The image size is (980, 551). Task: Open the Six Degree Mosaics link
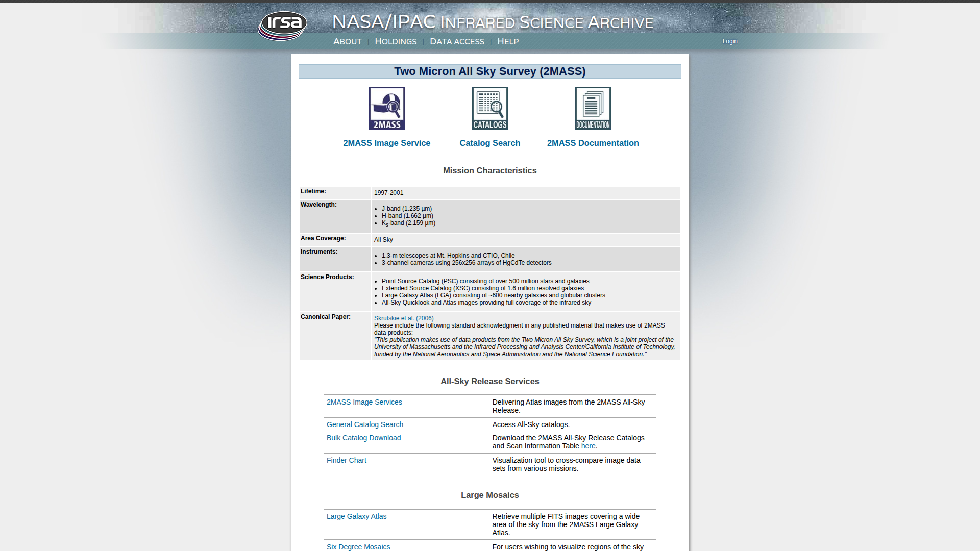[358, 547]
